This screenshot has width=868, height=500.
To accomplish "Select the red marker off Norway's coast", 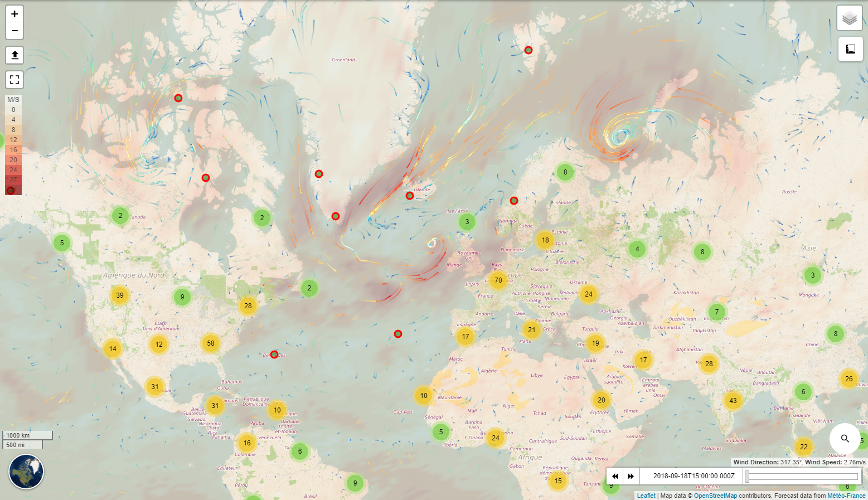I will tap(514, 201).
